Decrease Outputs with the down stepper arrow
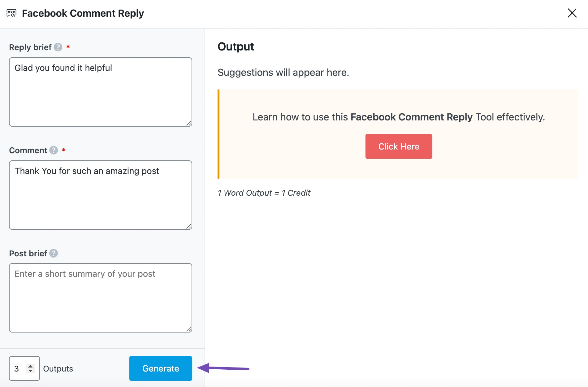Screen dimensions: 588x387 30,372
